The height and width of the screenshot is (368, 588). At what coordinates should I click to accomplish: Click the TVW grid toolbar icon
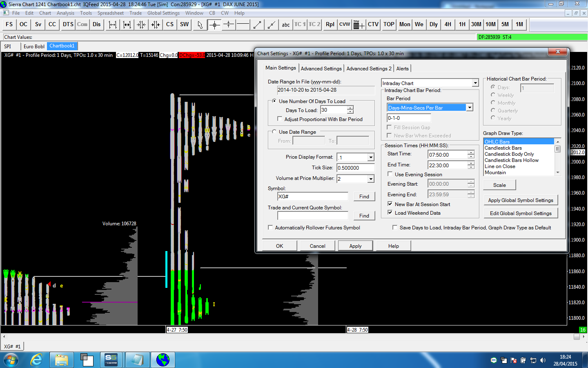[x=359, y=25]
